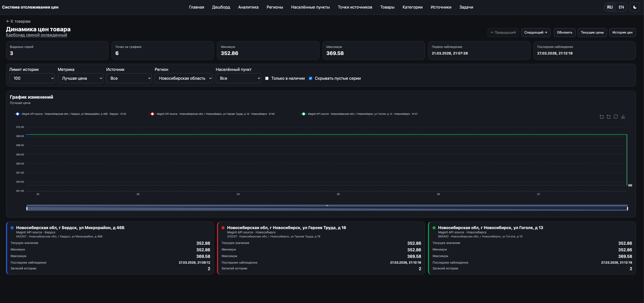The height and width of the screenshot is (303, 644).
Task: Toggle the red Героев Труда #146 legend marker
Action: point(152,114)
